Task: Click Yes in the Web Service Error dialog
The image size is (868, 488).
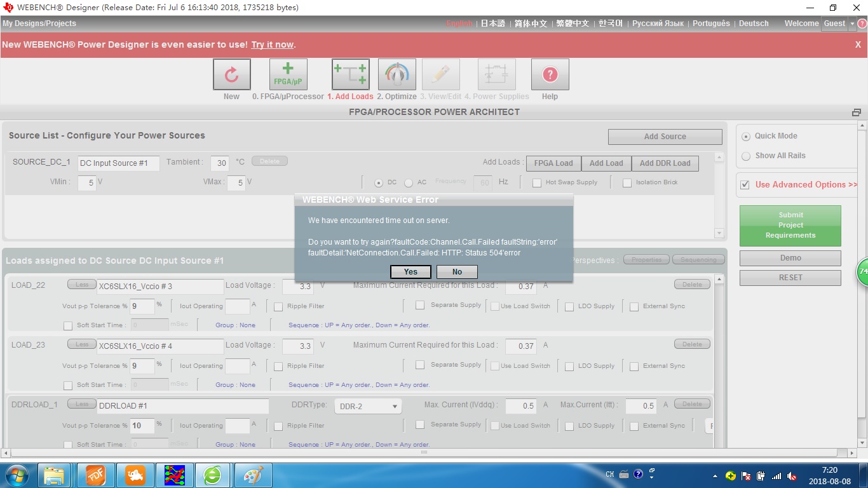Action: (x=410, y=272)
